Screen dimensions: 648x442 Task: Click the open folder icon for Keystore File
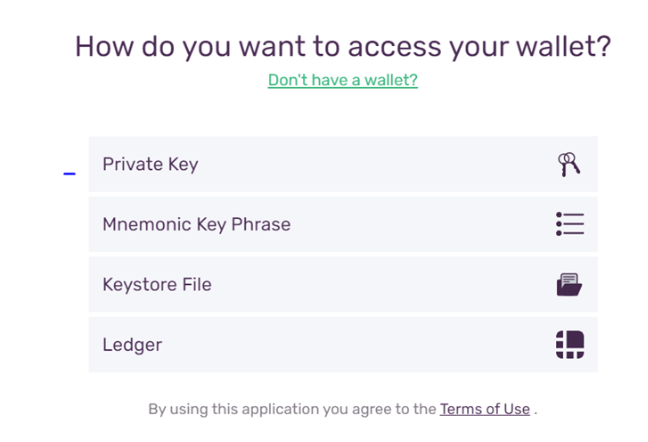click(x=569, y=285)
